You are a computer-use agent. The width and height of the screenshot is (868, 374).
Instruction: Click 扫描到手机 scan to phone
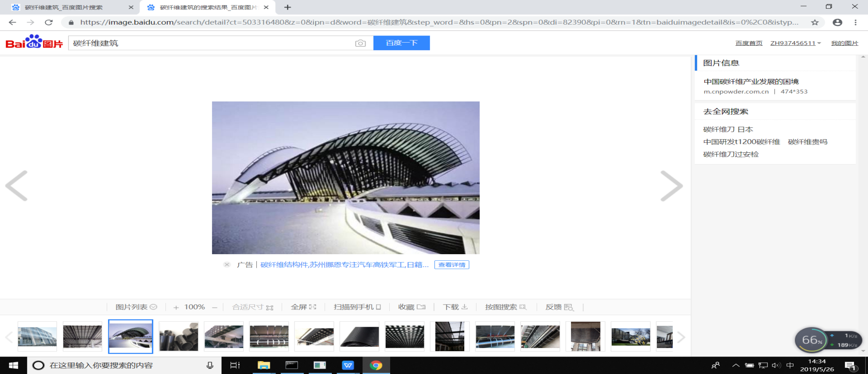pyautogui.click(x=357, y=307)
